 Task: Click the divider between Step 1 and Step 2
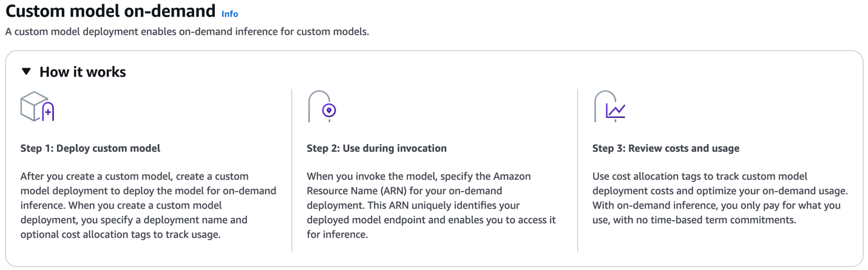click(292, 170)
